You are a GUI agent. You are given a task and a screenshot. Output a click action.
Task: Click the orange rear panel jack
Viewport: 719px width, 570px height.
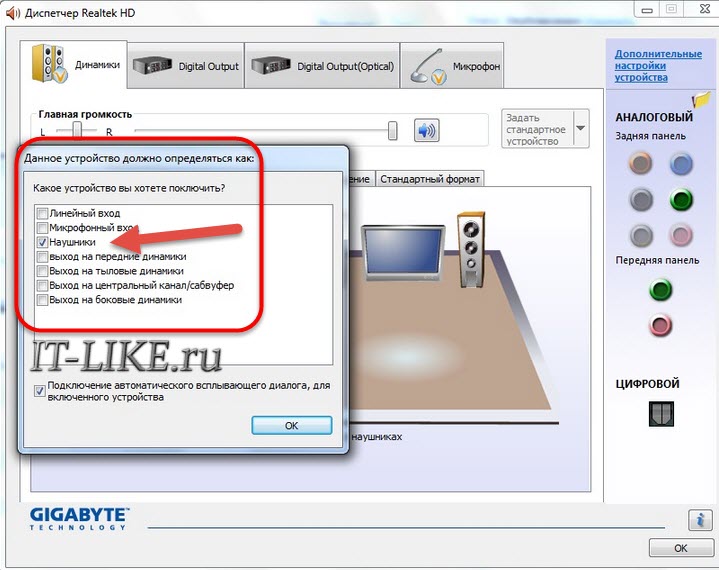(641, 163)
